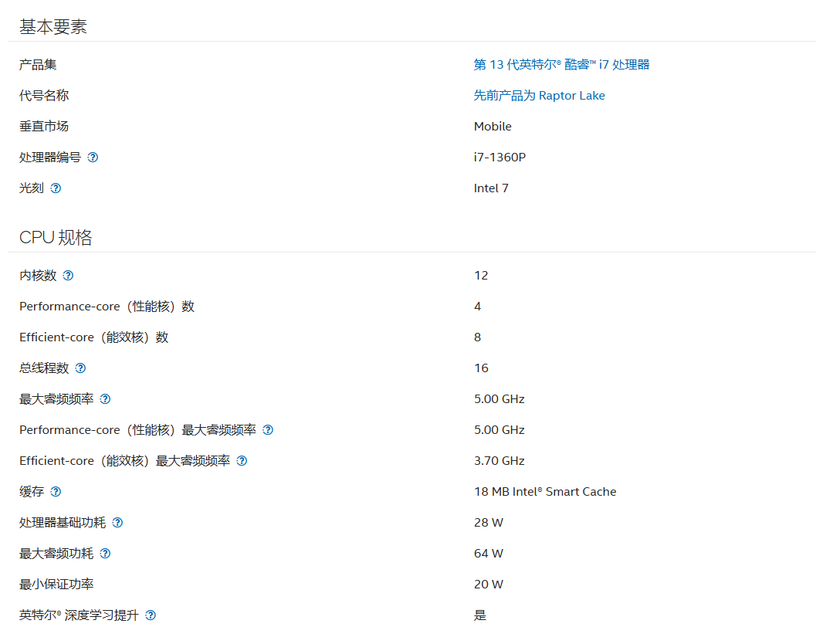Click the 最大睿频功耗 label
The image size is (816, 644).
point(56,554)
